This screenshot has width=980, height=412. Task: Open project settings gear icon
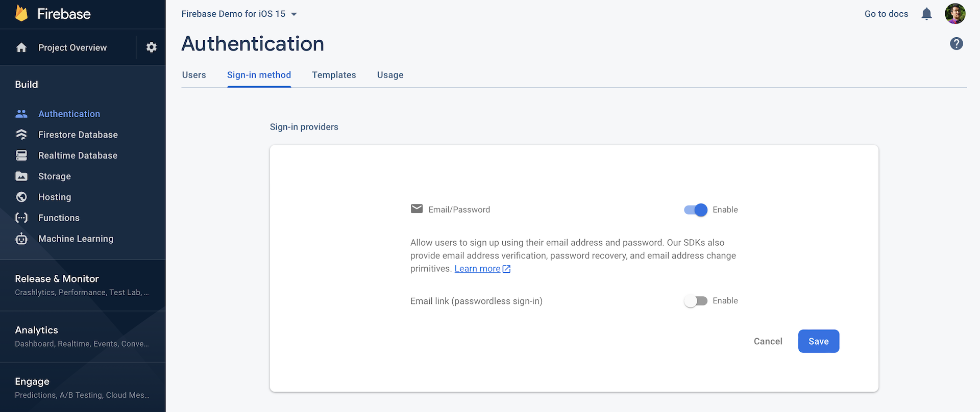point(152,47)
